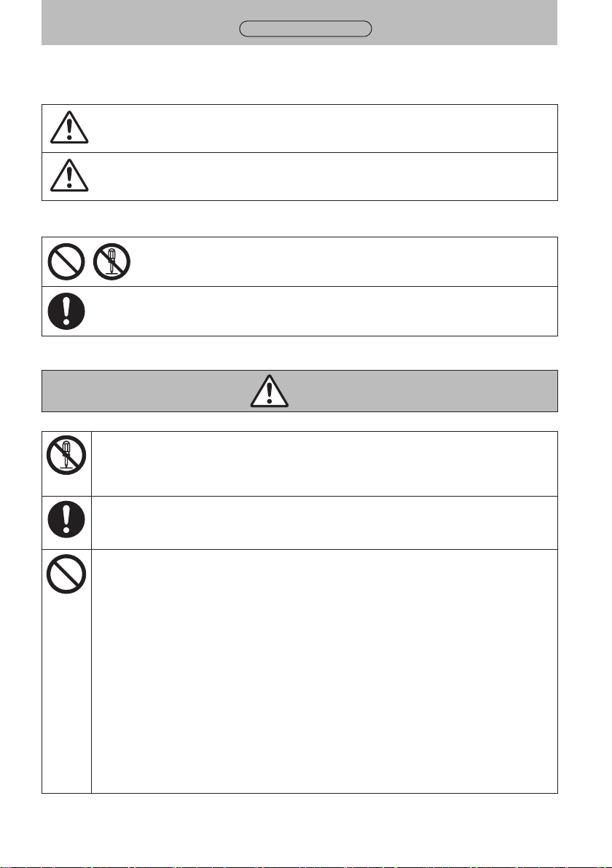Click the large empty cell beside table's prohibition circle

[324, 671]
